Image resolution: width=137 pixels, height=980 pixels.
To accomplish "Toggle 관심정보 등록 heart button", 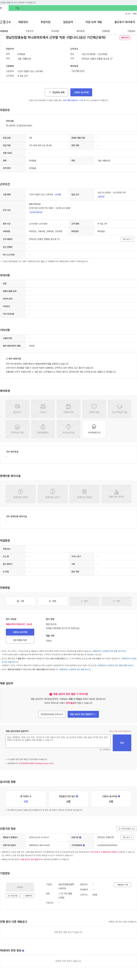I will point(57,92).
